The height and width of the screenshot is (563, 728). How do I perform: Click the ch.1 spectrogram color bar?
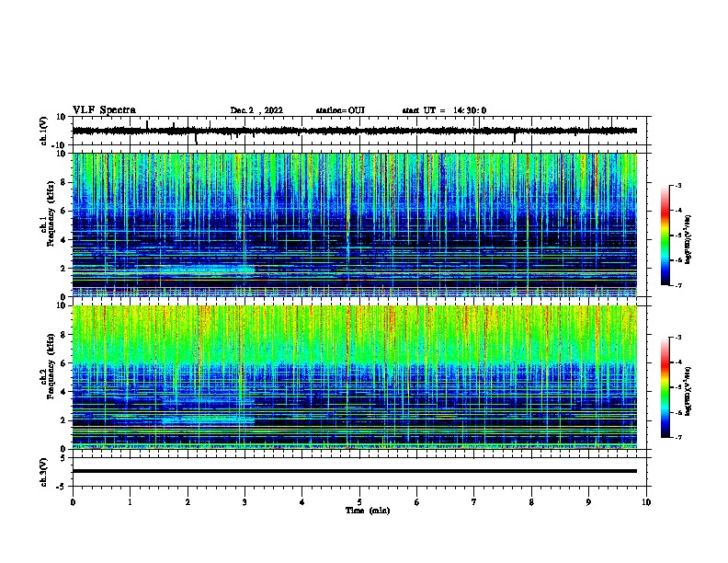[x=665, y=236]
